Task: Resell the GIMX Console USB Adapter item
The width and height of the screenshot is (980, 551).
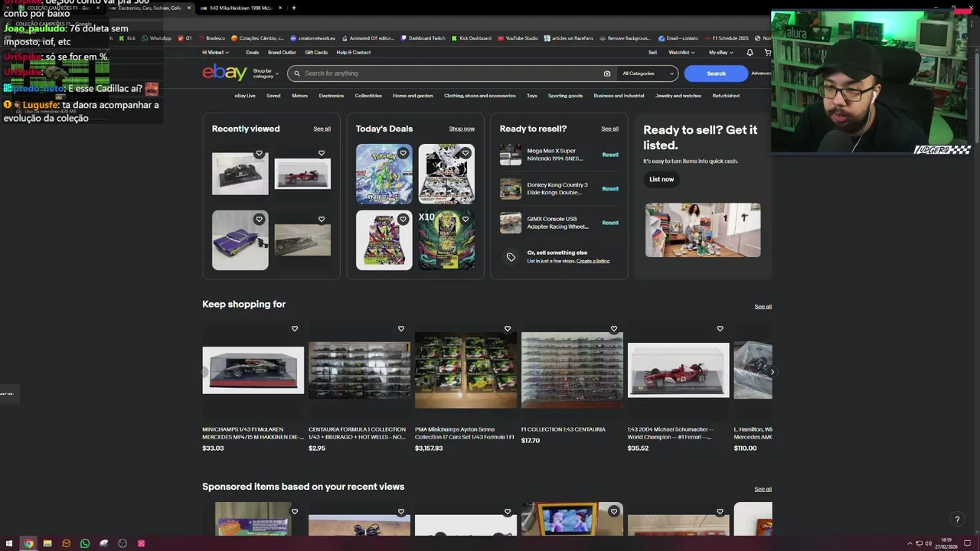Action: pyautogui.click(x=610, y=223)
